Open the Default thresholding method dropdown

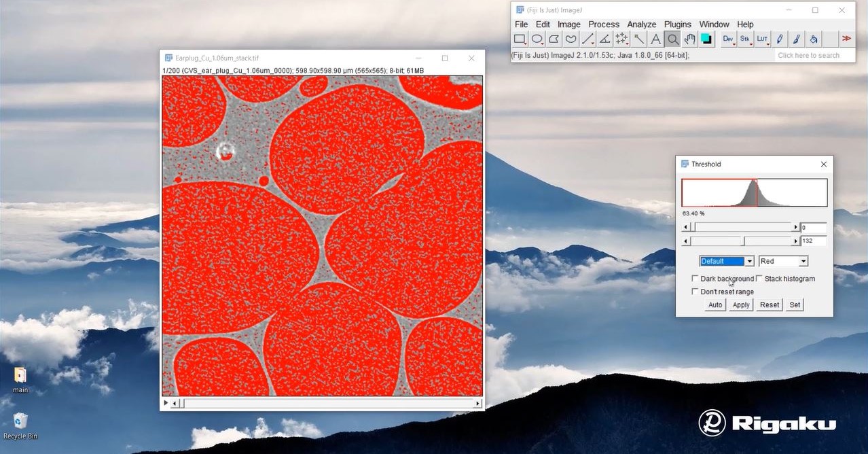pos(726,261)
